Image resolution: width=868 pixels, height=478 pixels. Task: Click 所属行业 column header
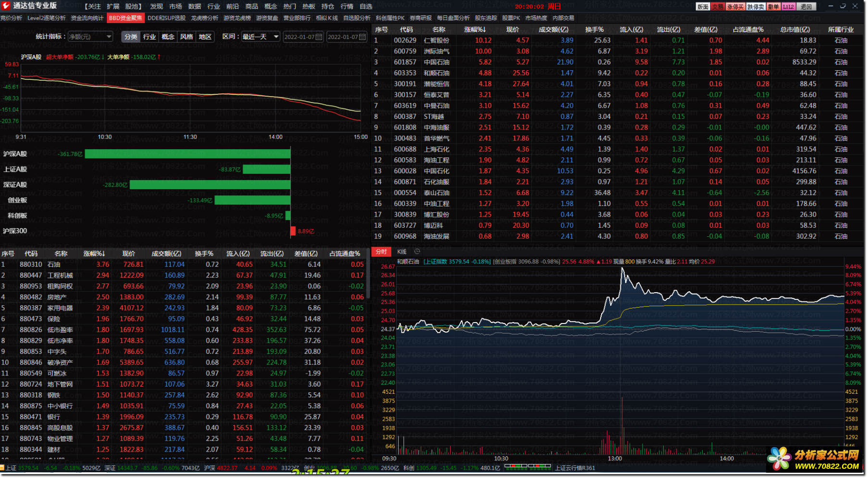[x=841, y=29]
